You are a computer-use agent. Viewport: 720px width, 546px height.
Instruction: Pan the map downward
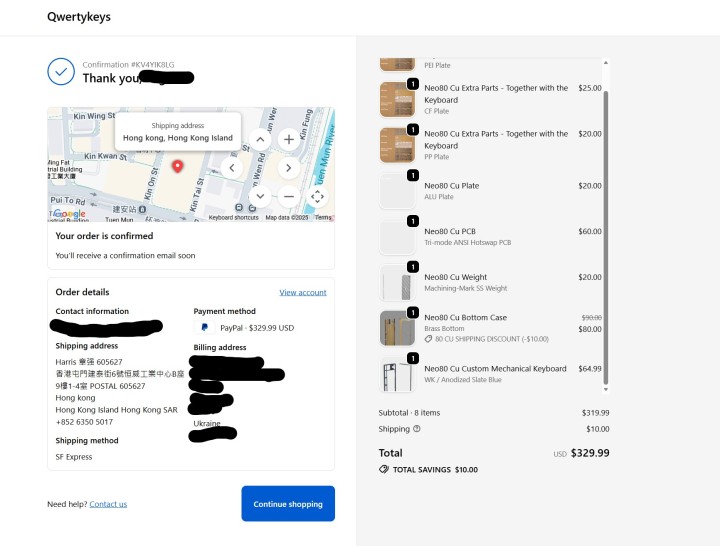click(x=260, y=197)
